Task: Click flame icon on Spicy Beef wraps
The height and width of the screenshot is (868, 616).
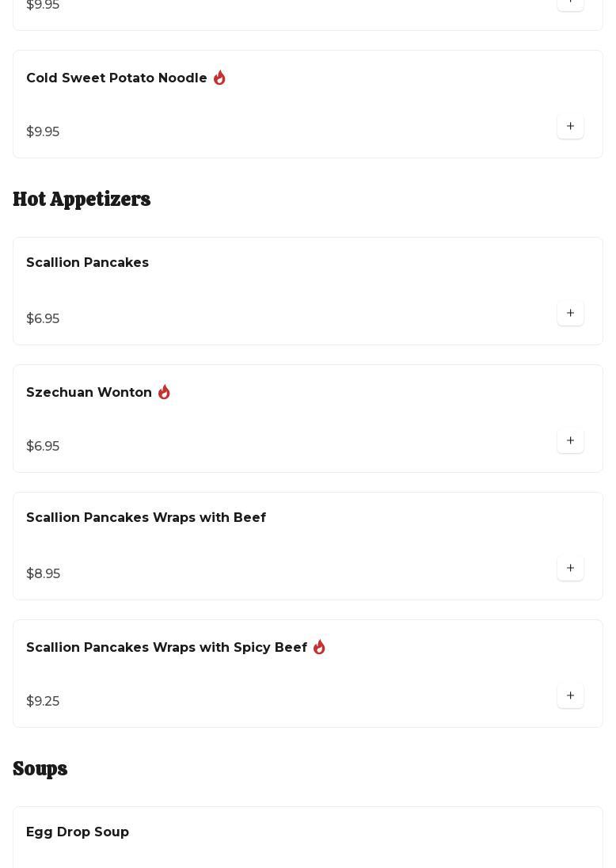Action: point(319,647)
